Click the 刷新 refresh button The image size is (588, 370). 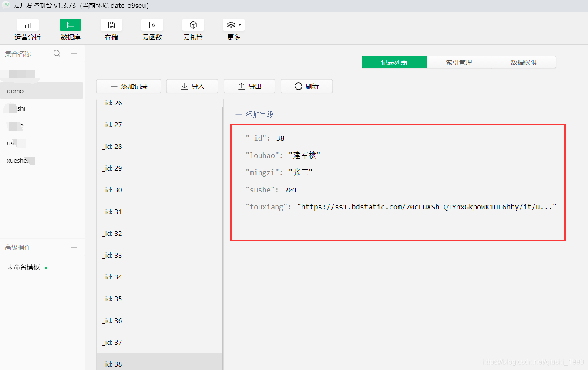coord(306,86)
